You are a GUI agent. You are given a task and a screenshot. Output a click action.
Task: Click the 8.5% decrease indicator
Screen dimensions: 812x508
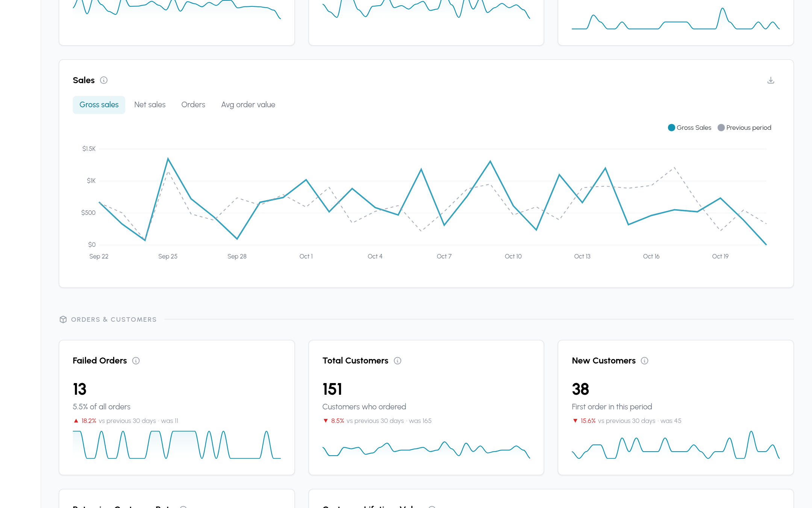click(x=334, y=421)
